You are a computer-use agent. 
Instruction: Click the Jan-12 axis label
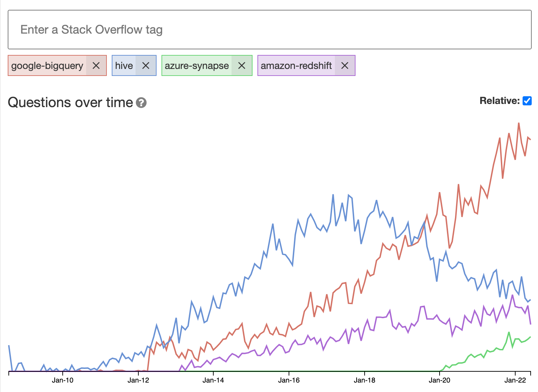click(x=138, y=380)
